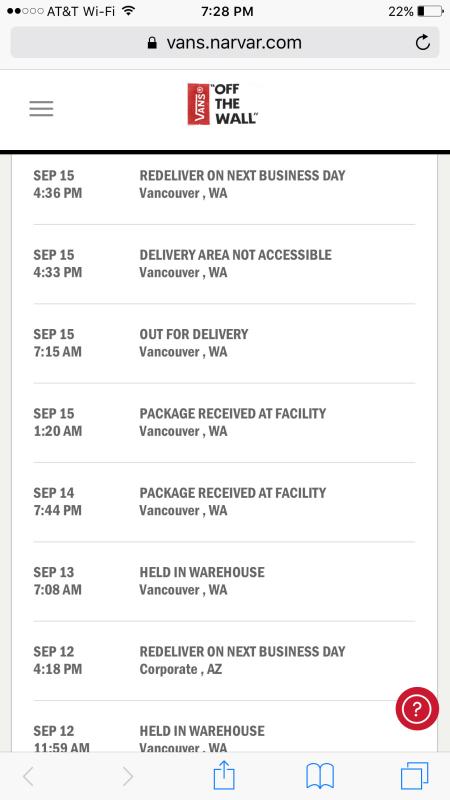Tap the Vans Off The Wall logo

pos(223,104)
